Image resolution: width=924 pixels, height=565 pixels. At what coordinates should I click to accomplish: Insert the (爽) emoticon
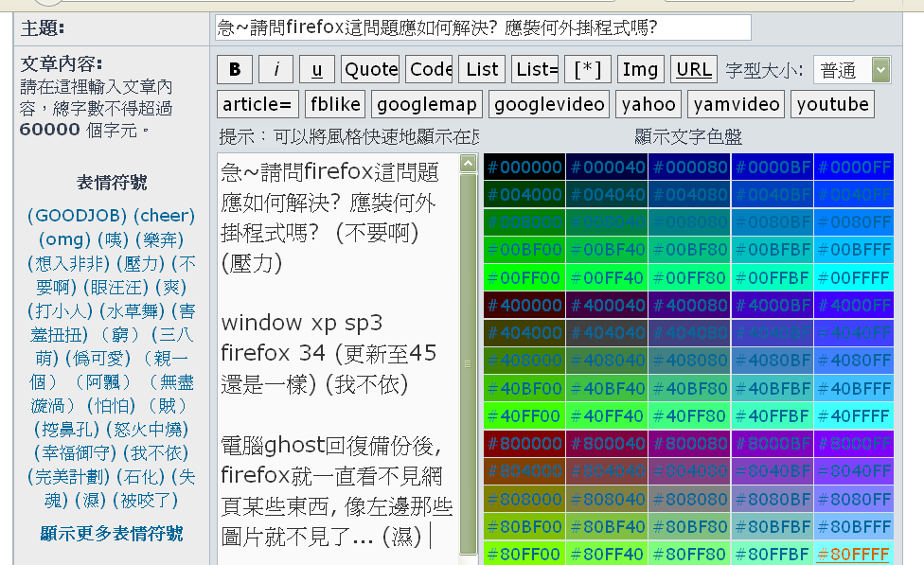170,287
